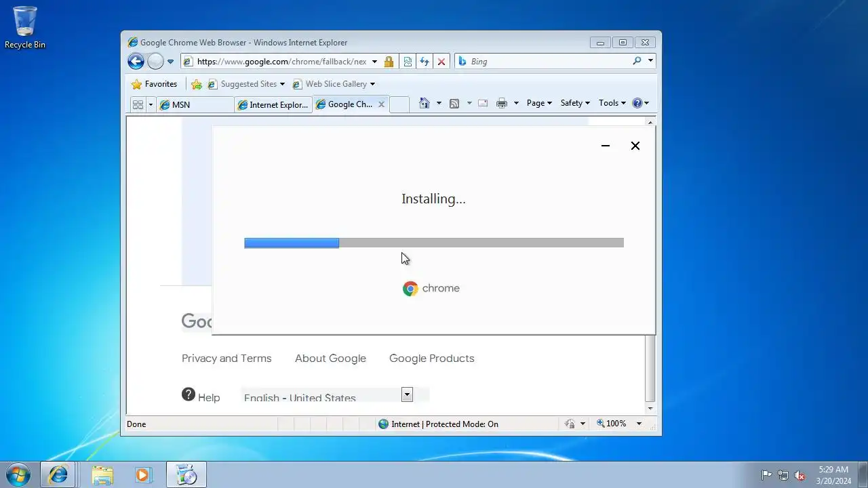868x488 pixels.
Task: Launch Windows Media Player from taskbar
Action: (142, 475)
